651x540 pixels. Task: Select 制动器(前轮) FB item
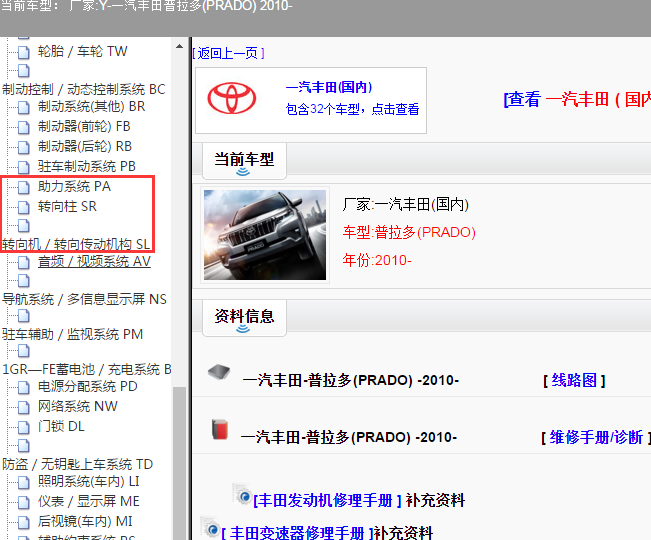84,126
